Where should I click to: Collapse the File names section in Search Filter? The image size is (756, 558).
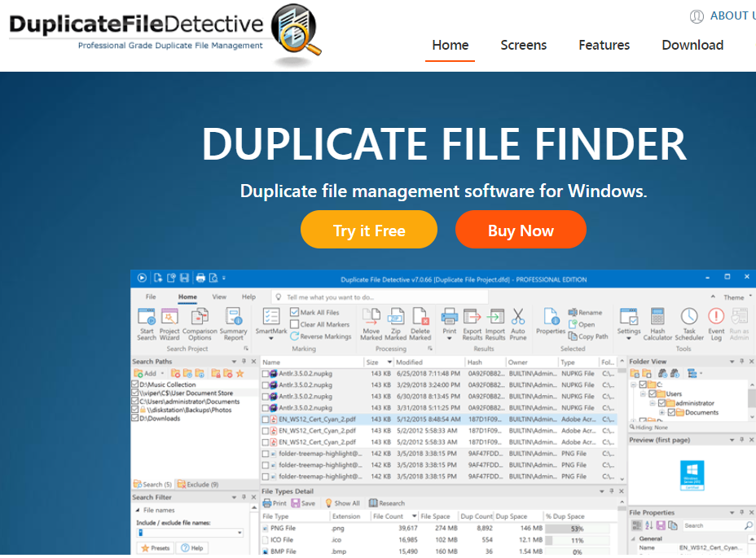[138, 510]
